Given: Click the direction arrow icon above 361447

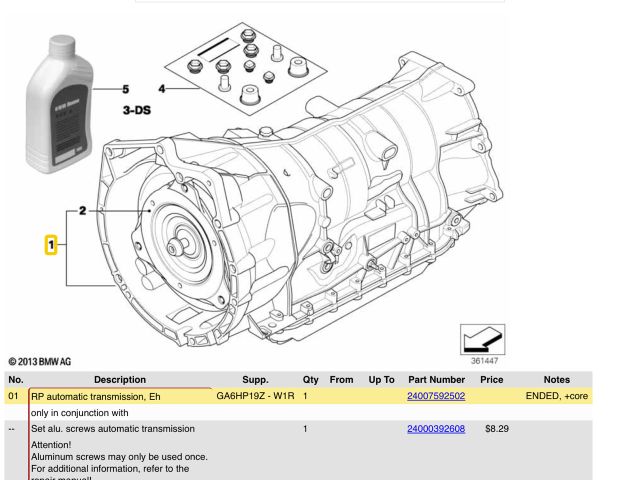Looking at the screenshot, I should 482,339.
